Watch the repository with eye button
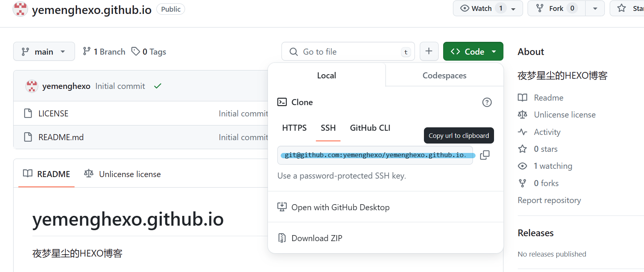This screenshot has height=272, width=644. coord(476,8)
